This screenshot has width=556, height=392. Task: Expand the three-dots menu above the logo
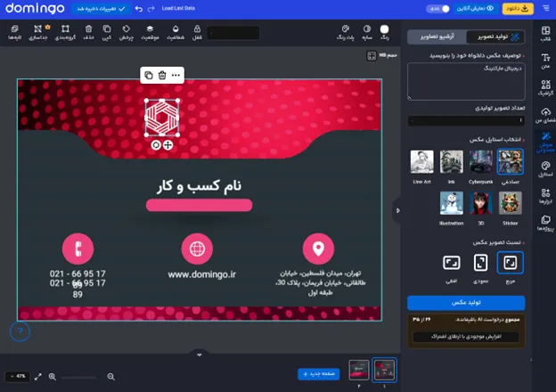coord(176,76)
